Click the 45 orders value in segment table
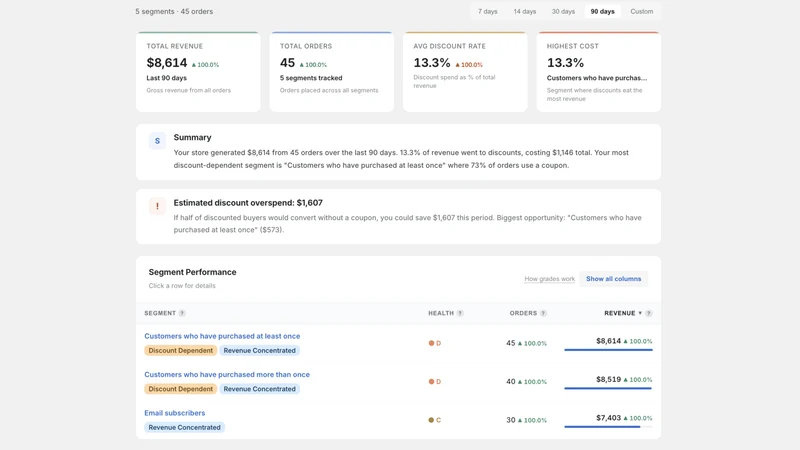800x450 pixels. (x=510, y=343)
